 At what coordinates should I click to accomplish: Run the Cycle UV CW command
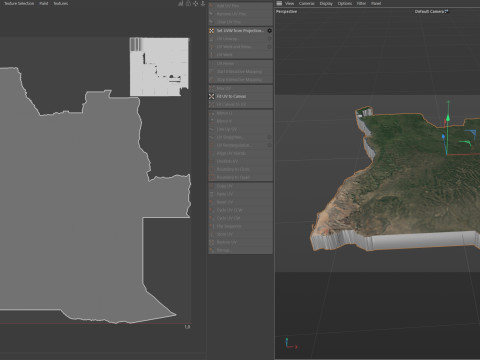pyautogui.click(x=240, y=218)
